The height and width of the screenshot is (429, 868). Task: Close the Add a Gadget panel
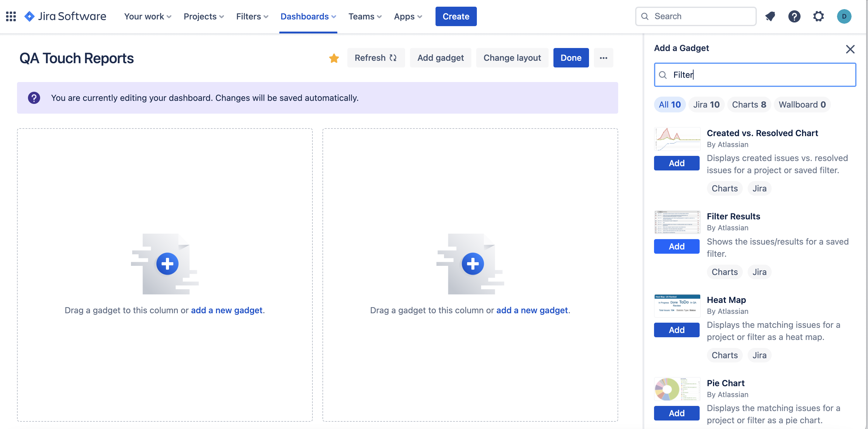(850, 49)
